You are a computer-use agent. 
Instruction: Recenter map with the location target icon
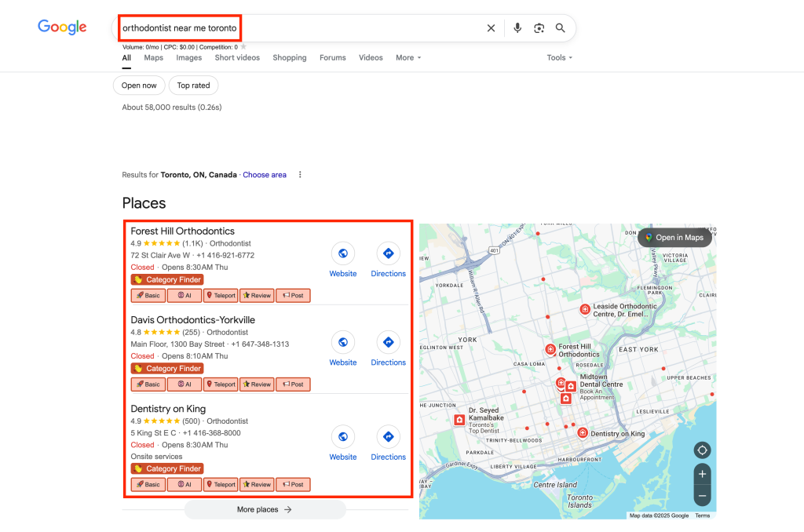[702, 450]
